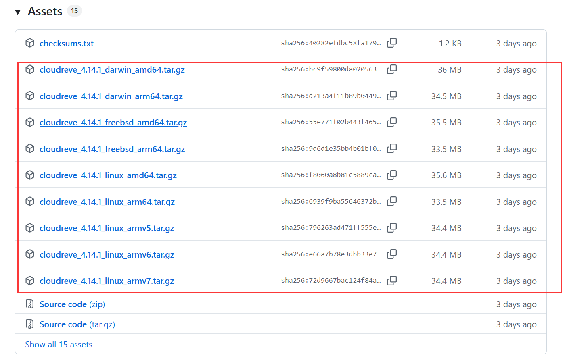Image resolution: width=588 pixels, height=364 pixels.
Task: Download Source code (tar.gz)
Action: [77, 324]
